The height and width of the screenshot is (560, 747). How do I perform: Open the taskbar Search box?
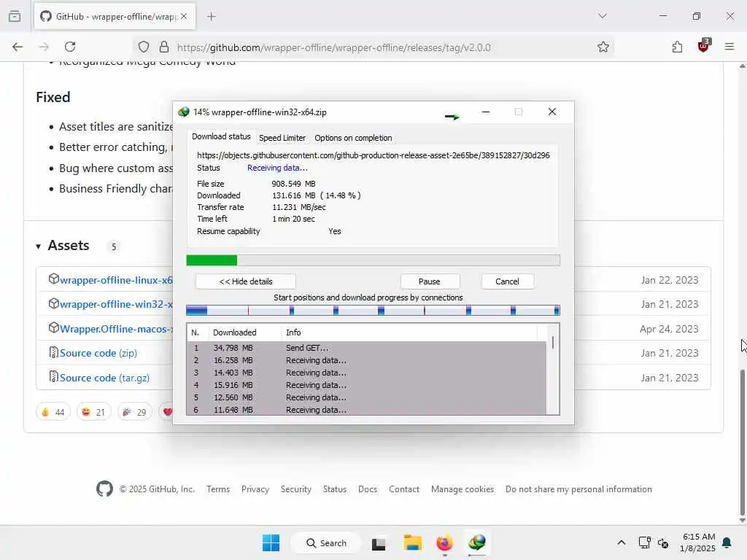[x=326, y=542]
